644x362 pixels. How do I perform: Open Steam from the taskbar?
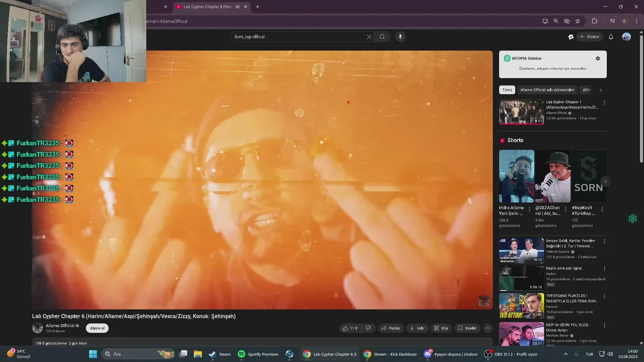(220, 354)
